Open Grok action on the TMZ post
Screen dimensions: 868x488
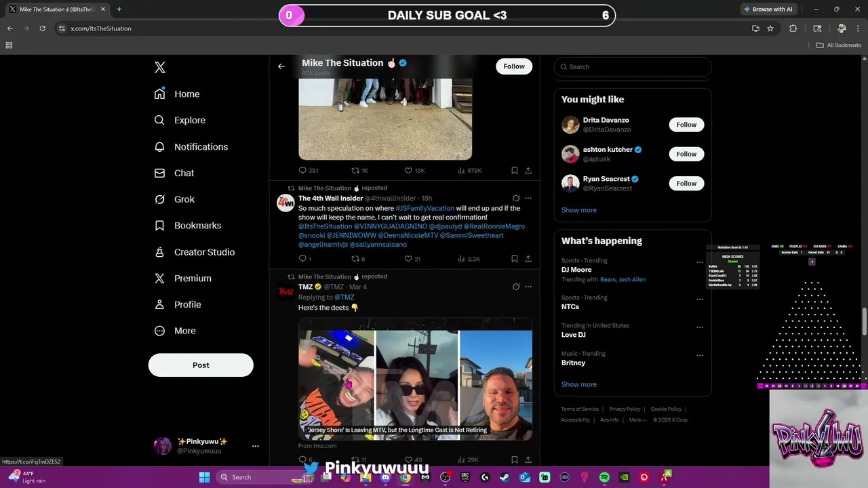point(516,287)
